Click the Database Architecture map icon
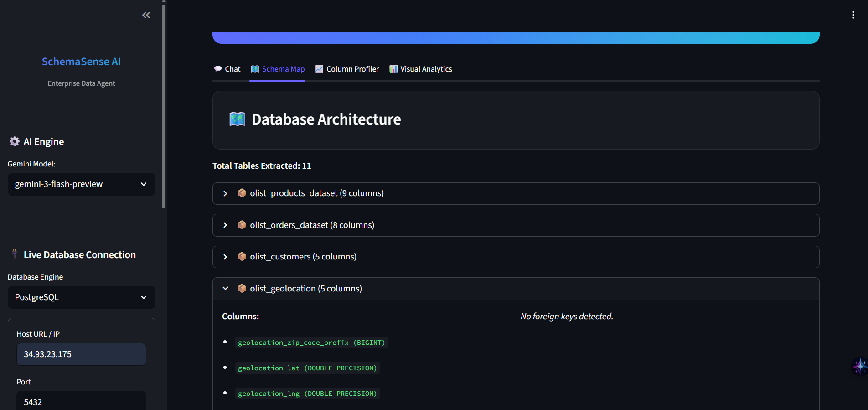868x410 pixels. (237, 119)
